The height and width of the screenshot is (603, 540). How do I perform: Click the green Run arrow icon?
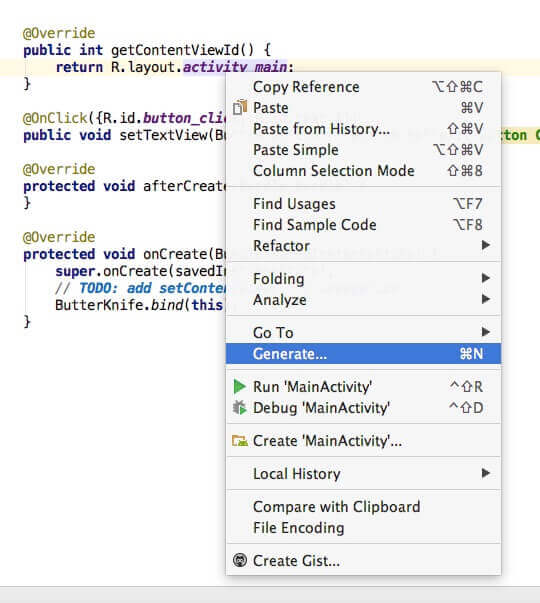coord(240,386)
